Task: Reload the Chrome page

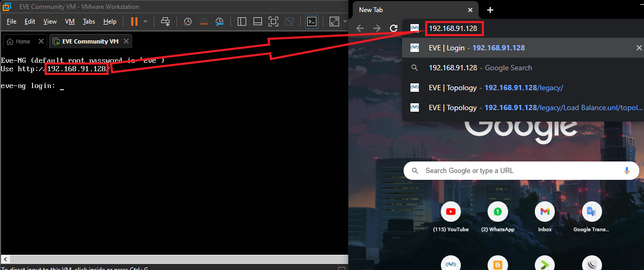Action: [x=394, y=28]
